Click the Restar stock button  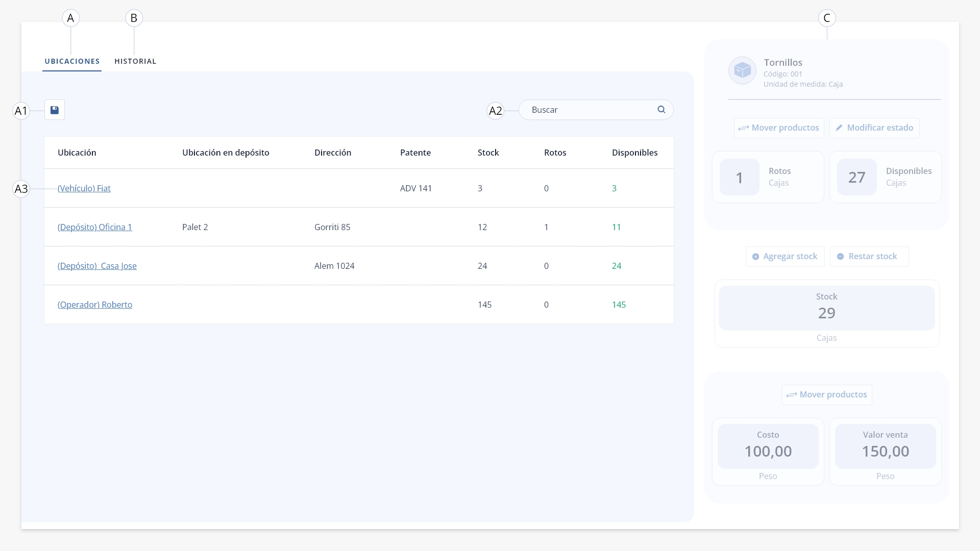point(869,257)
